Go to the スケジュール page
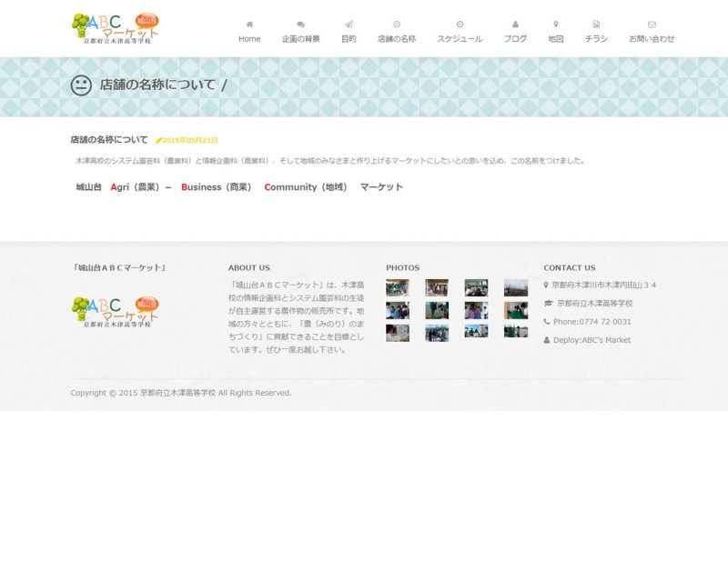 coord(460,39)
